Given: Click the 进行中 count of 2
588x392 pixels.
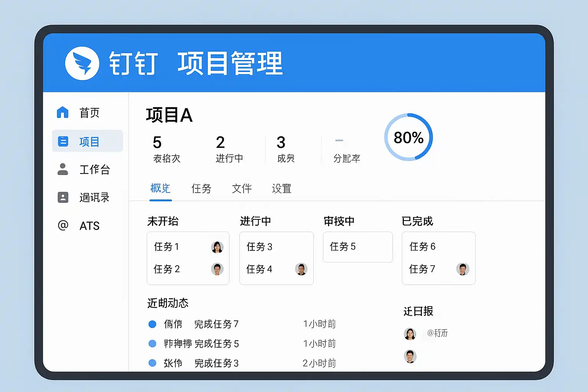Looking at the screenshot, I should click(x=220, y=142).
